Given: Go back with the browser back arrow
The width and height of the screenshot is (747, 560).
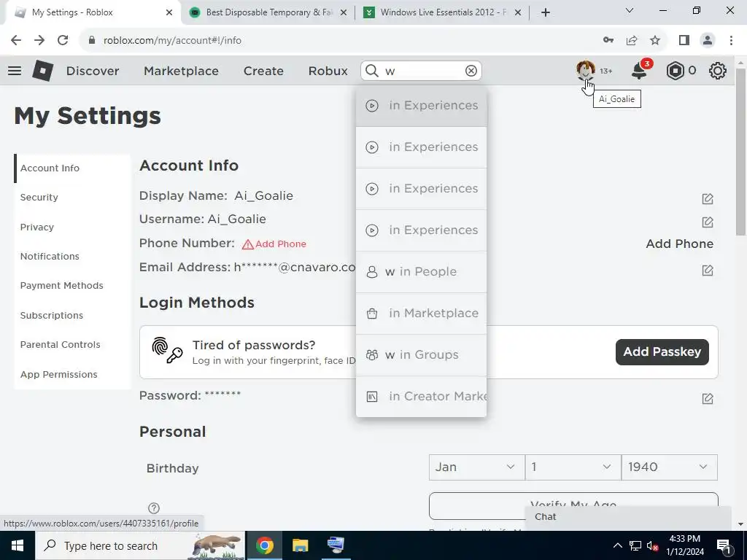Looking at the screenshot, I should coord(16,41).
